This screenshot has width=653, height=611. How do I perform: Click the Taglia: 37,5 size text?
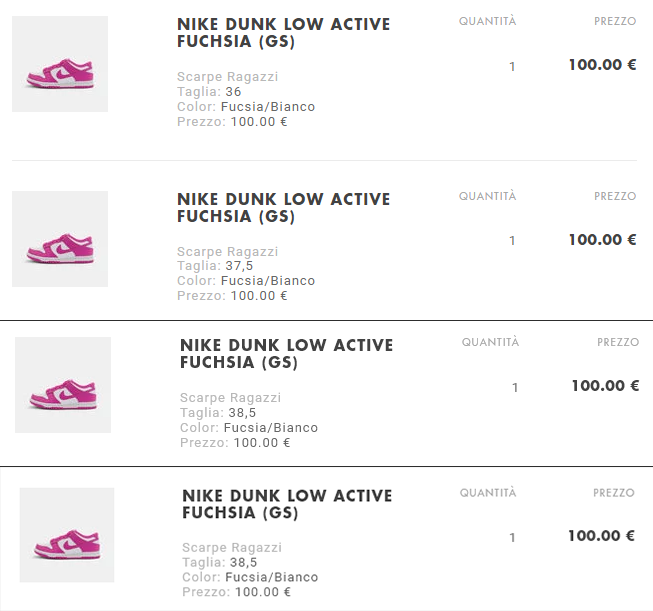(215, 266)
